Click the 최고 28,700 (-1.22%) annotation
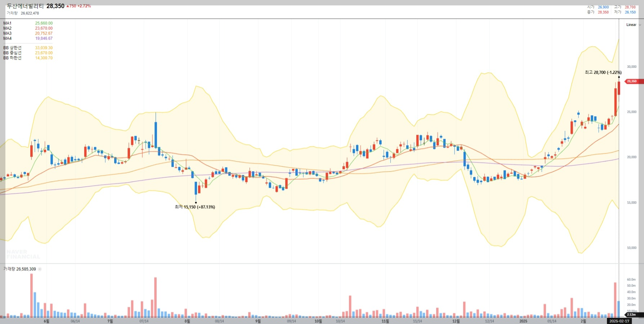The height and width of the screenshot is (324, 644). point(603,72)
